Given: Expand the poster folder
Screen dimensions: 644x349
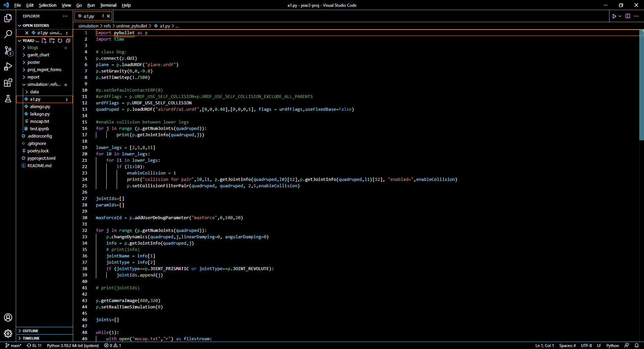Looking at the screenshot, I should coord(44,62).
